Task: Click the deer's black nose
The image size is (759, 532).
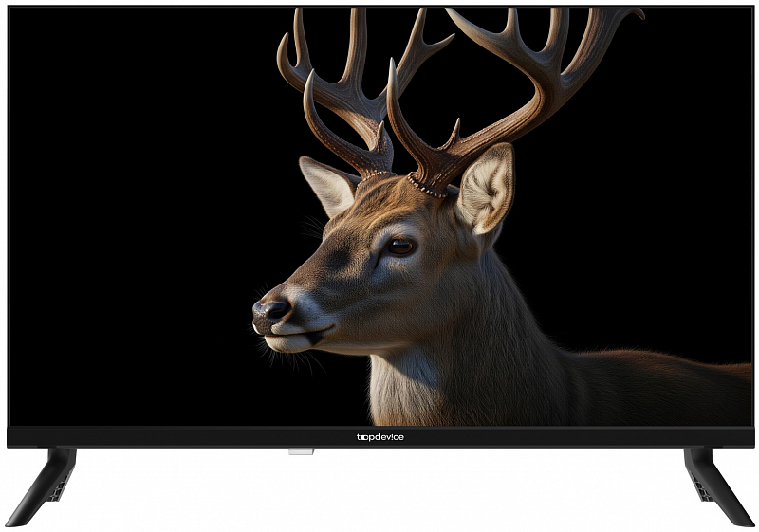Action: coord(270,308)
